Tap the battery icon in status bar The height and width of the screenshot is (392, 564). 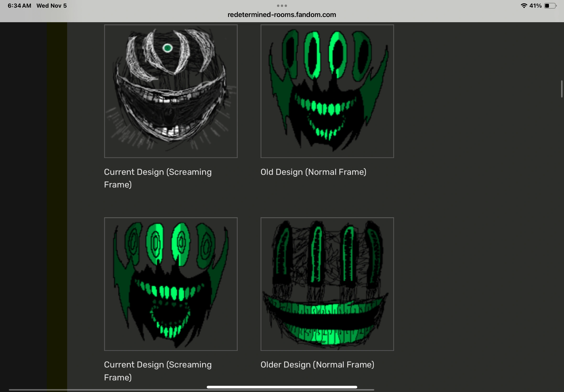(550, 6)
